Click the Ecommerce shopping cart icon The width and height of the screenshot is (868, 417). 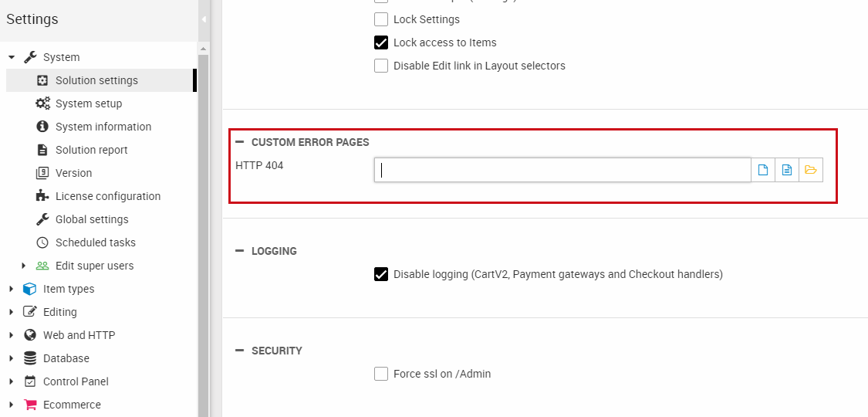(30, 405)
